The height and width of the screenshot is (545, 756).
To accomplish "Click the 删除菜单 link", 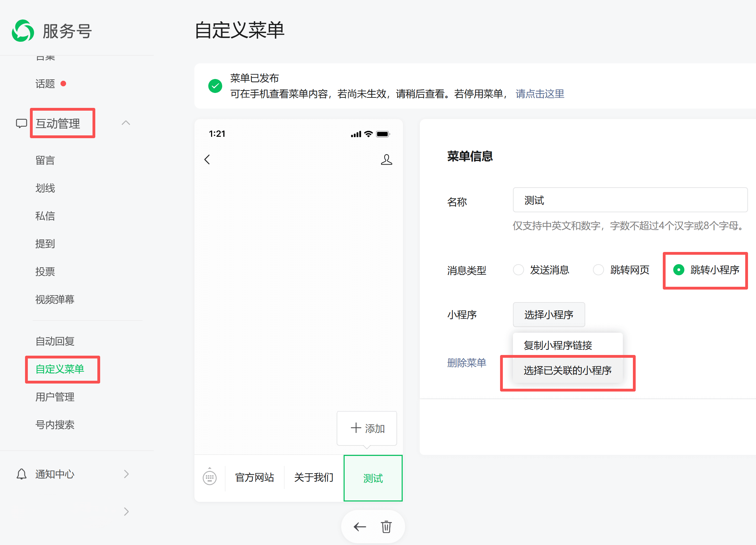I will click(x=467, y=363).
